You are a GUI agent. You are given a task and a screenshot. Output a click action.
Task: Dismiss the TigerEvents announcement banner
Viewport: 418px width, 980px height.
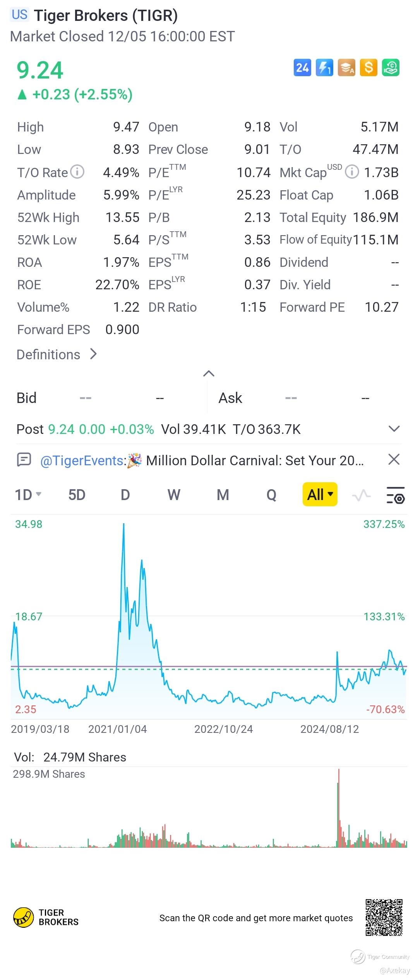394,460
